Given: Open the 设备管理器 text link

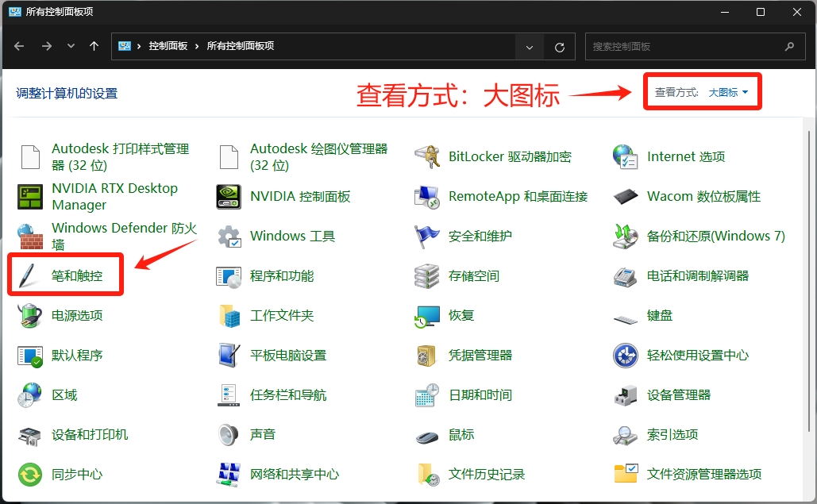Looking at the screenshot, I should coord(679,395).
